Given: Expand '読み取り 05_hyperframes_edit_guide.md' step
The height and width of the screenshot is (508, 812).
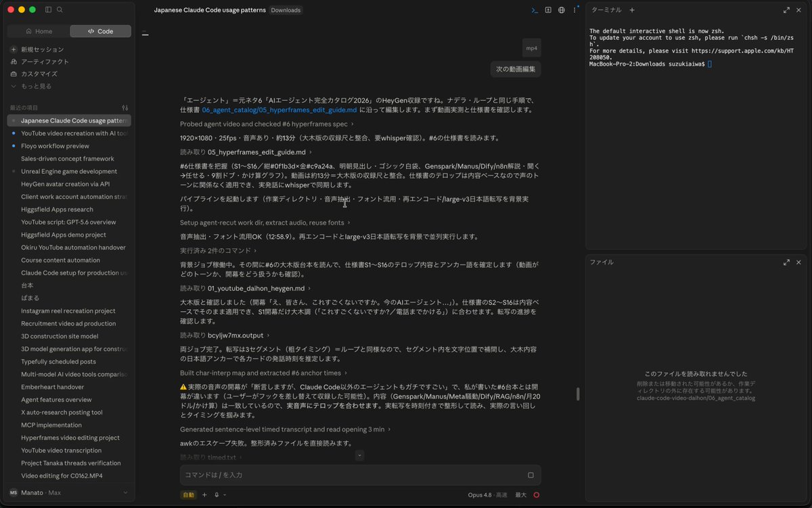Looking at the screenshot, I should tap(246, 152).
